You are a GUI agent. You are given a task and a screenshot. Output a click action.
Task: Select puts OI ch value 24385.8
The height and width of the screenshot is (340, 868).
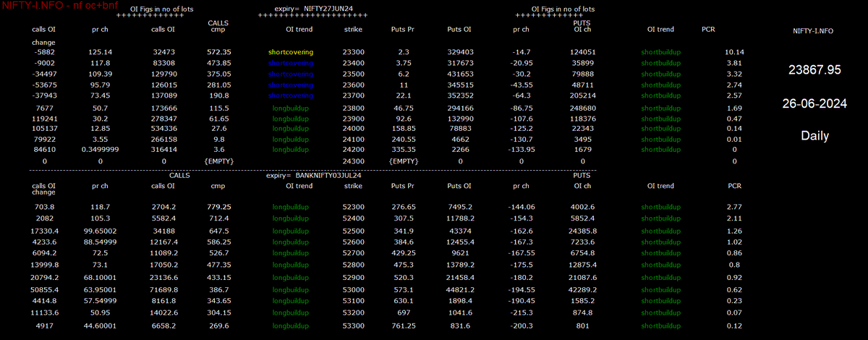click(582, 231)
